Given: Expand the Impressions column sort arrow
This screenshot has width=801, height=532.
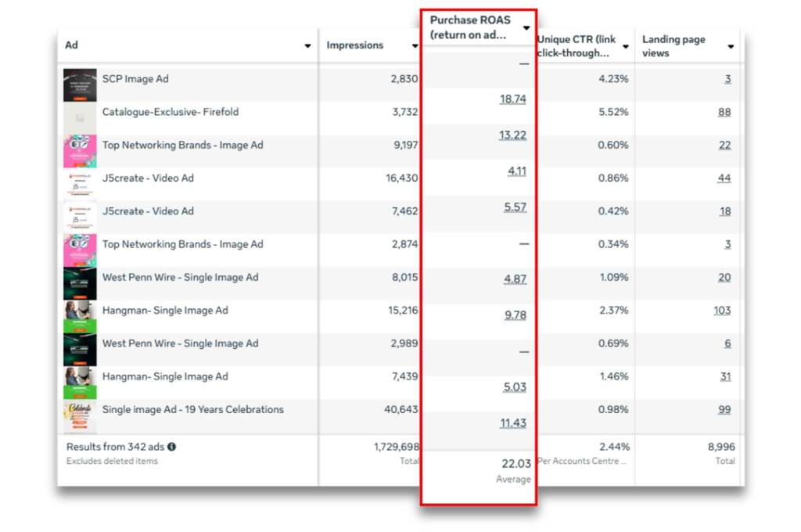Looking at the screenshot, I should tap(415, 46).
